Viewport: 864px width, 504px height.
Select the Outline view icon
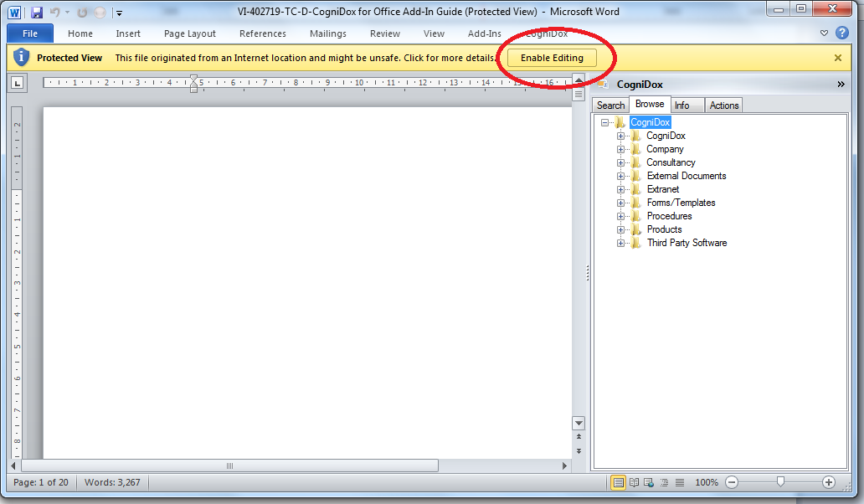click(664, 482)
